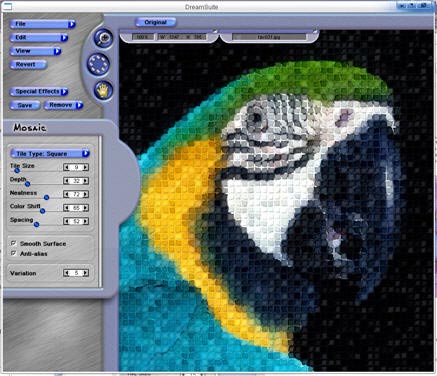This screenshot has width=437, height=376.
Task: Click the Spacing slider handle
Action: tap(37, 224)
